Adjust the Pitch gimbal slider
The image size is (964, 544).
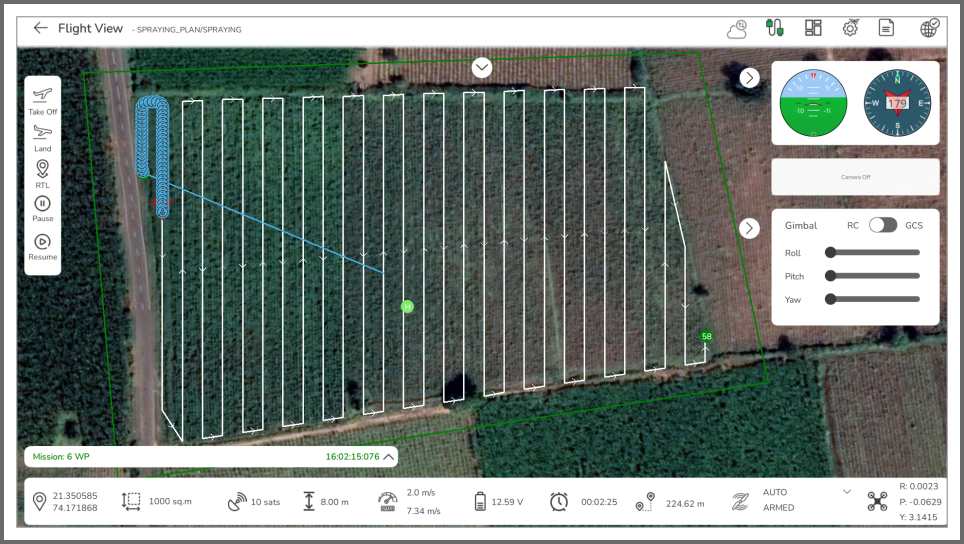click(872, 276)
